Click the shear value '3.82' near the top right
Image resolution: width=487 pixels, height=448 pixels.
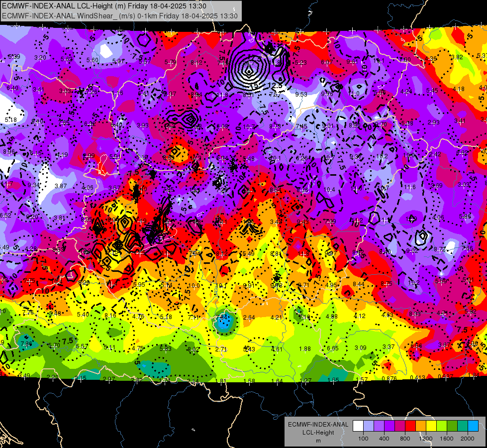[x=457, y=57]
